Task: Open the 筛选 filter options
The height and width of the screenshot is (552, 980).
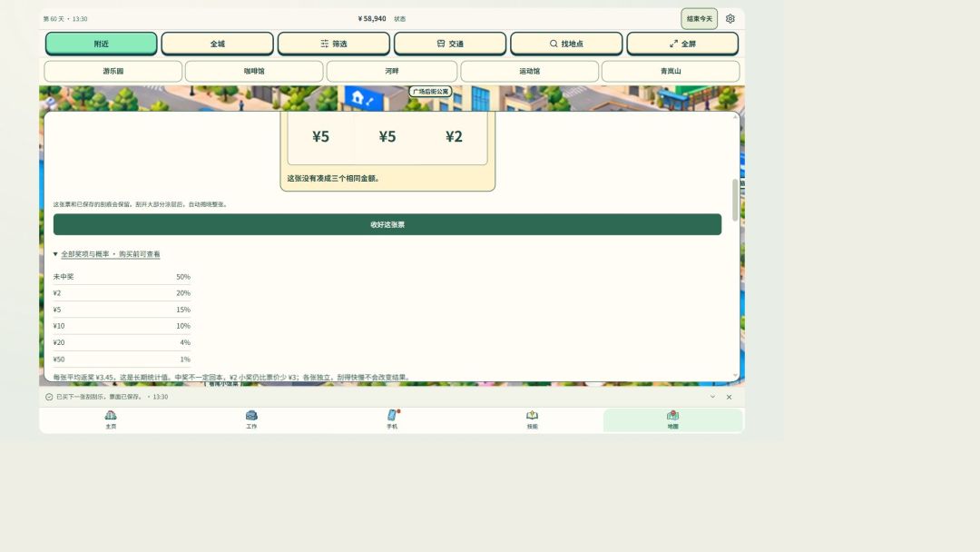Action: click(x=334, y=44)
